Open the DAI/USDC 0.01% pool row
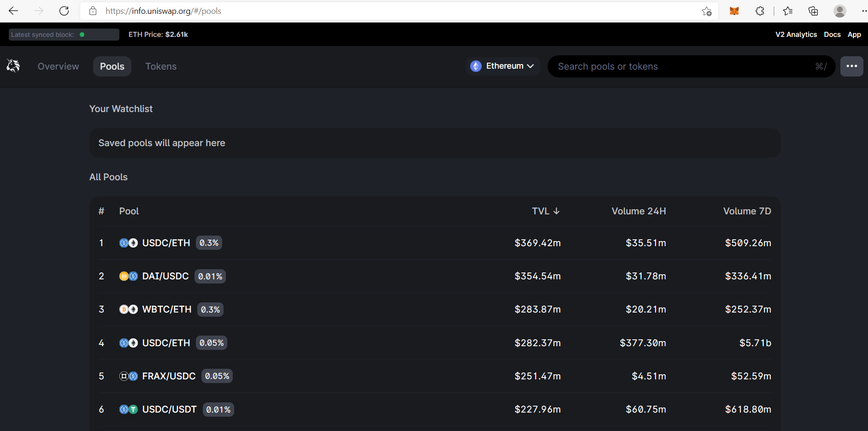 [435, 276]
